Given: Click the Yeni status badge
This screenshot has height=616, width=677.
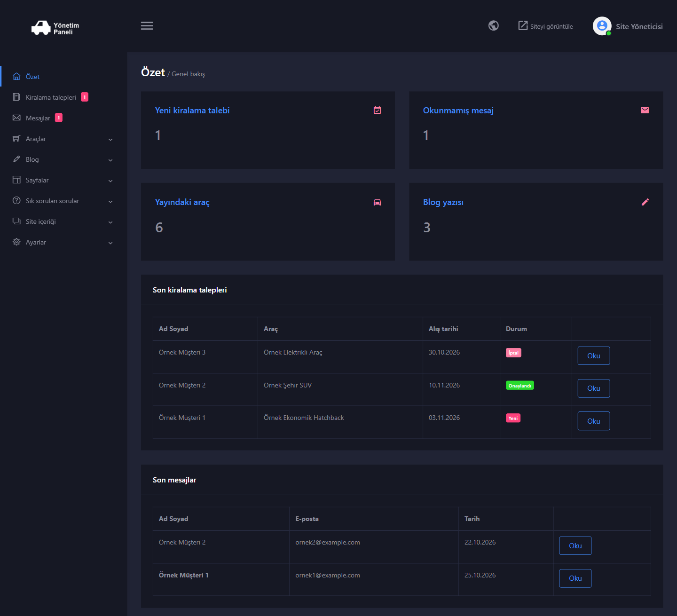Looking at the screenshot, I should pos(513,418).
